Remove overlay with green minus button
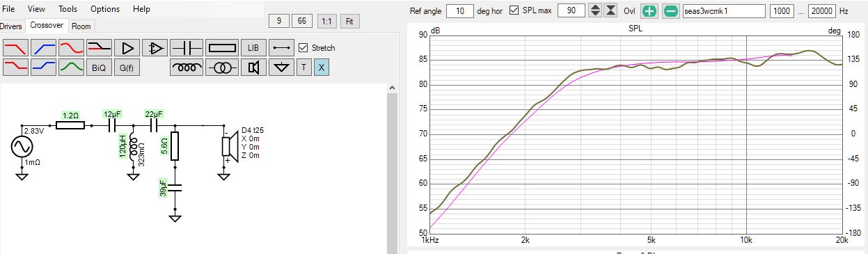 tap(670, 10)
